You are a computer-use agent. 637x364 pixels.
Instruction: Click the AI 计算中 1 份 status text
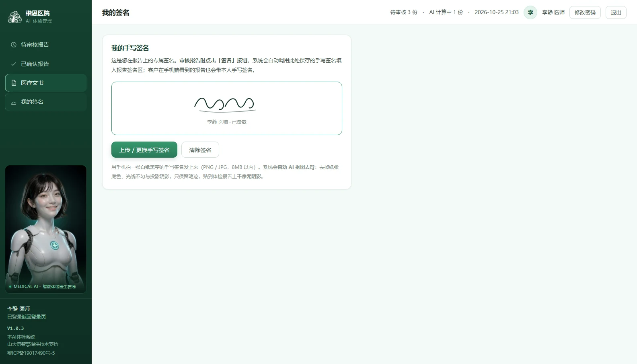tap(446, 12)
